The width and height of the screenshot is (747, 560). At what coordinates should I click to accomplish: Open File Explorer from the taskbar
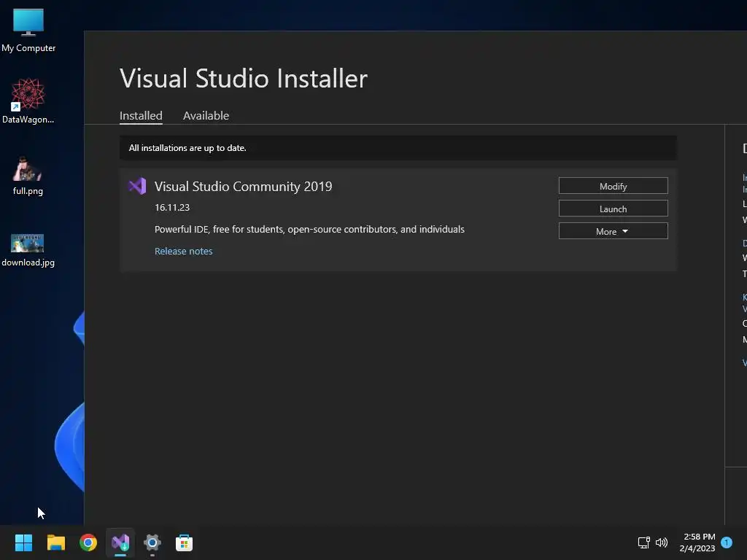[55, 542]
